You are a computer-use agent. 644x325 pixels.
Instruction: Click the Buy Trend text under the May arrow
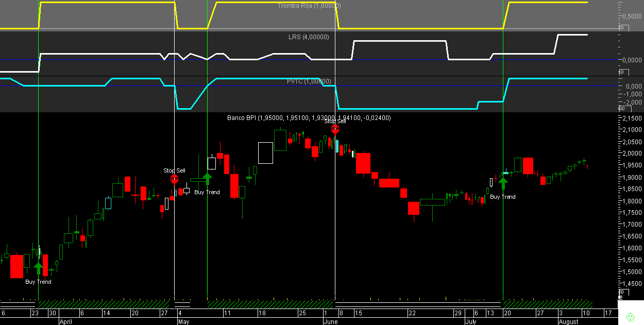(x=207, y=192)
